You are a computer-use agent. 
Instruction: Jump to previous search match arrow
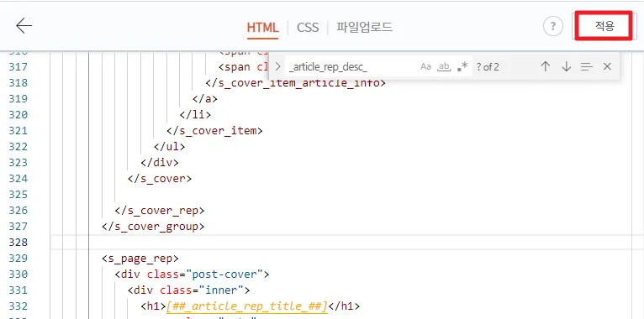pos(545,66)
